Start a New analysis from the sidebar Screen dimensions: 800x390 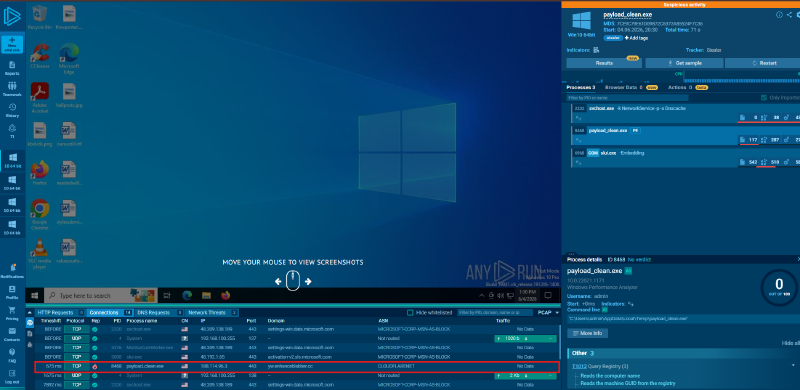point(12,44)
